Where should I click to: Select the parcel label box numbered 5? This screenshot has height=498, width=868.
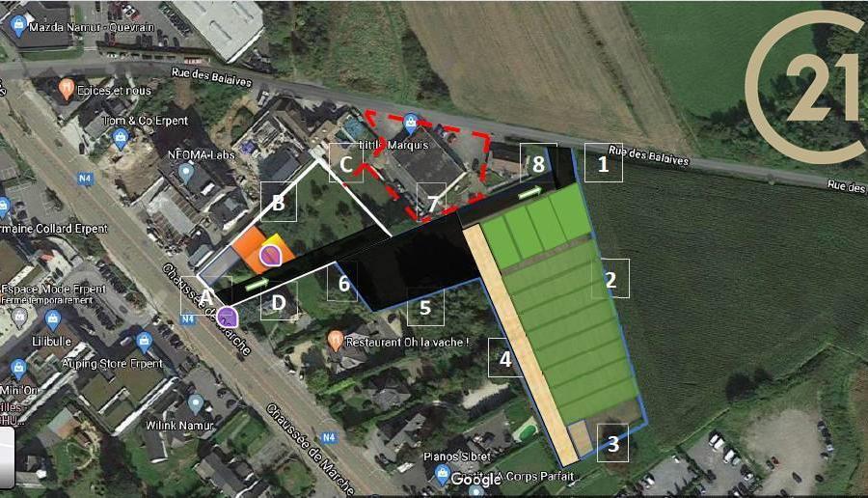click(425, 307)
